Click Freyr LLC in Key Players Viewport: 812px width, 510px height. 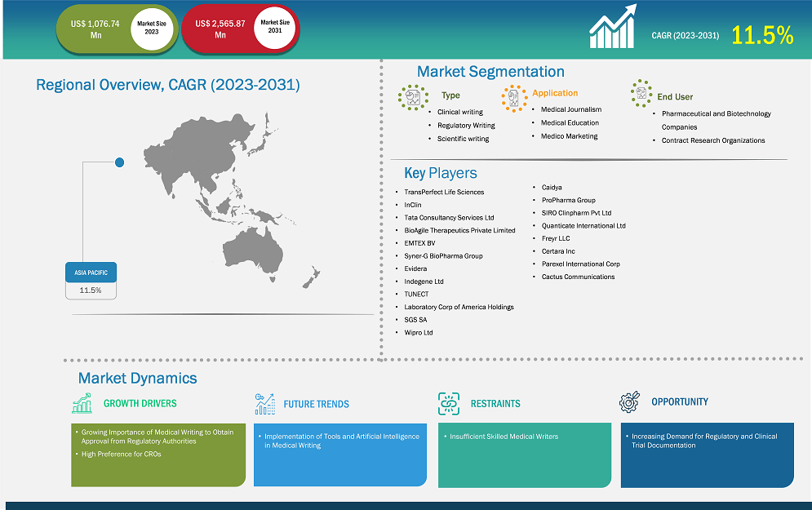556,238
